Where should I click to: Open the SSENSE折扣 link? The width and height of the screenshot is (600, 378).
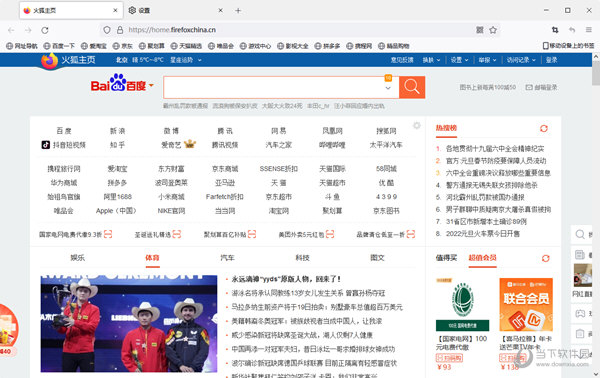tap(279, 169)
